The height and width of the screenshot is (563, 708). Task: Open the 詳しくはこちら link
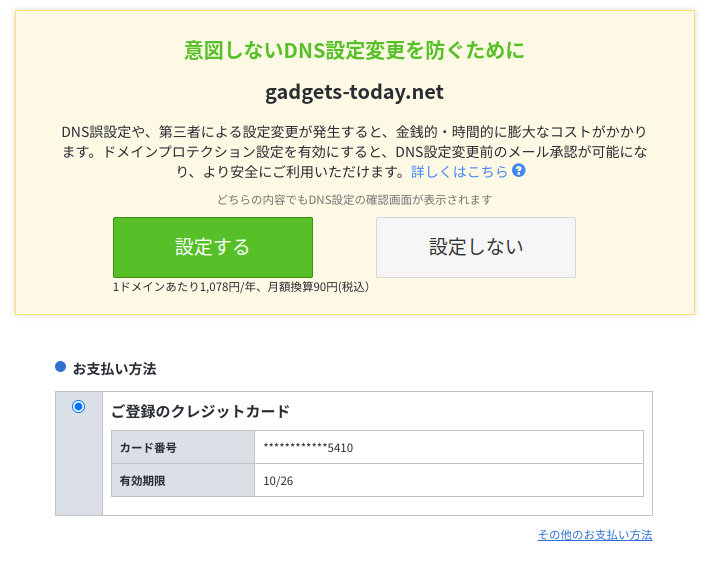459,172
